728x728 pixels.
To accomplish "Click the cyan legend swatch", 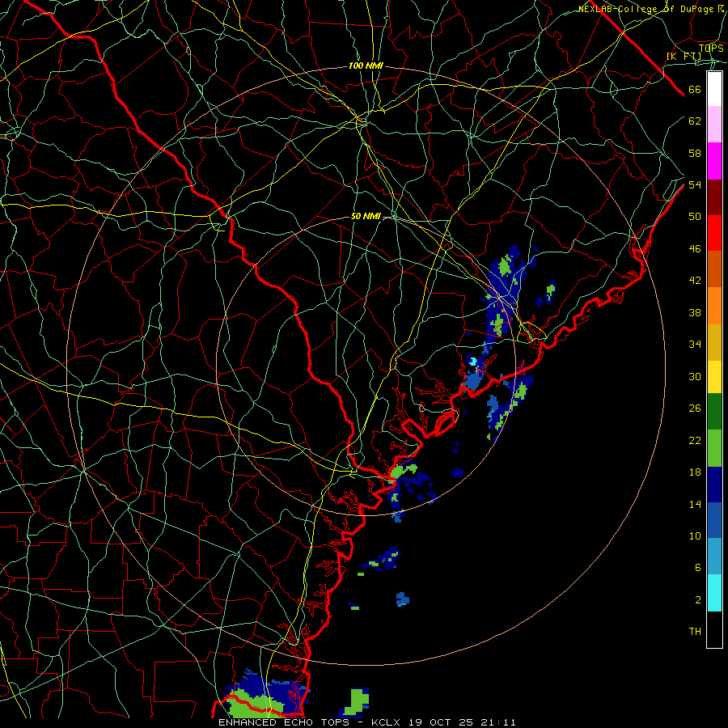I will coord(714,593).
